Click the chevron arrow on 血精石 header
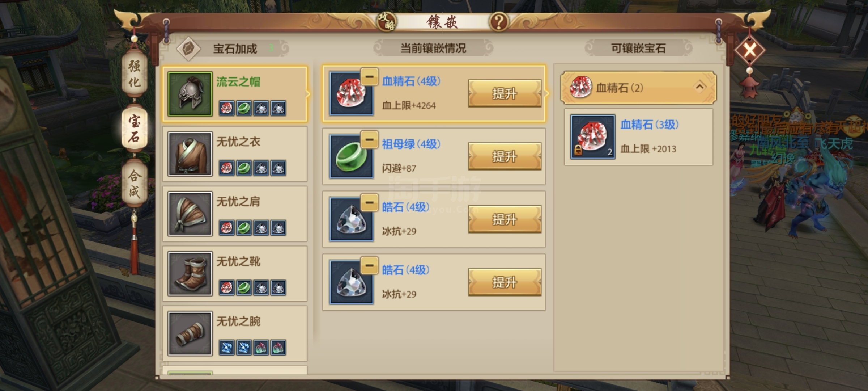868x391 pixels. (x=700, y=87)
